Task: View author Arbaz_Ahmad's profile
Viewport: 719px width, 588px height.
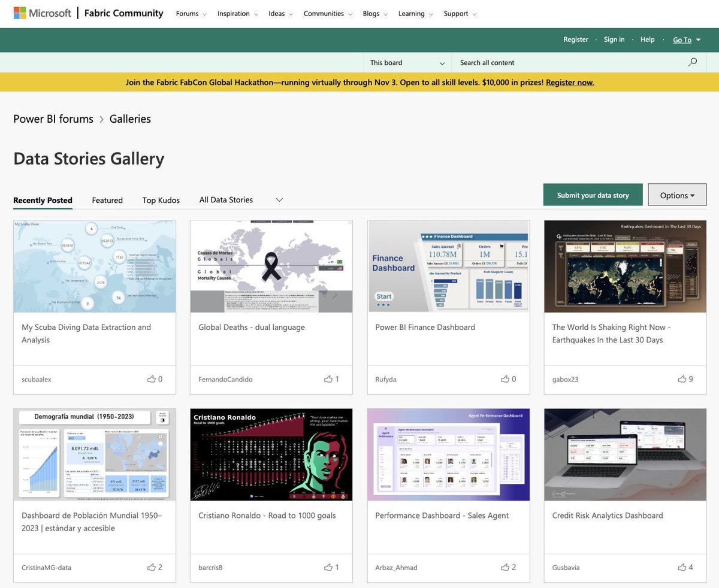Action: click(x=396, y=568)
